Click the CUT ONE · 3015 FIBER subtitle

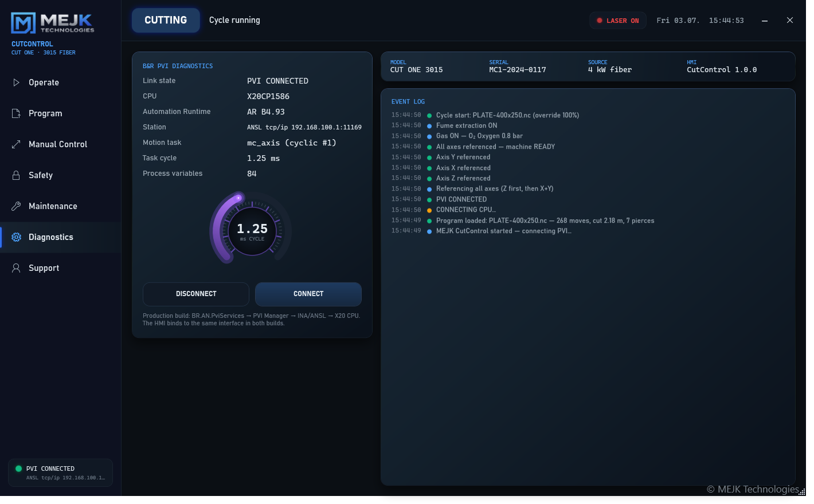(x=44, y=53)
